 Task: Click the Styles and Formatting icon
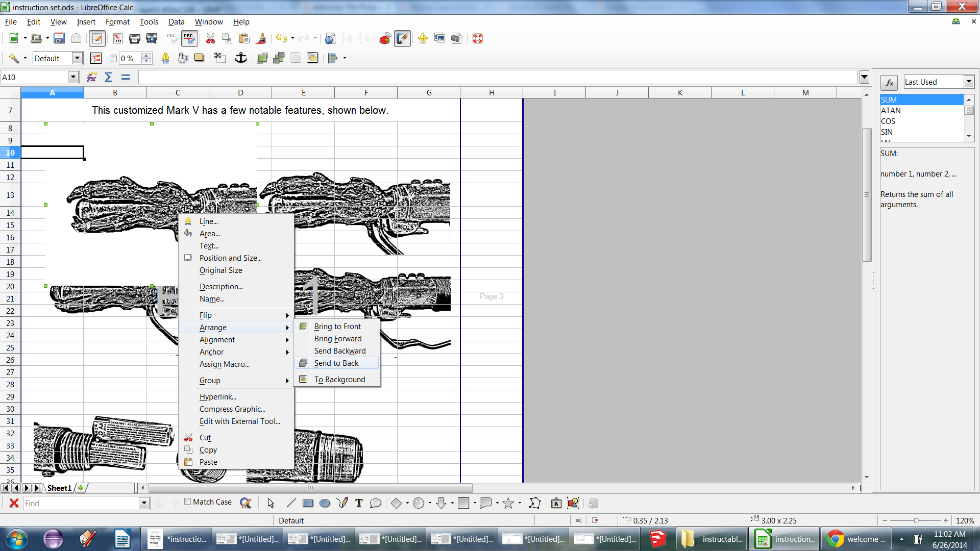coord(95,59)
